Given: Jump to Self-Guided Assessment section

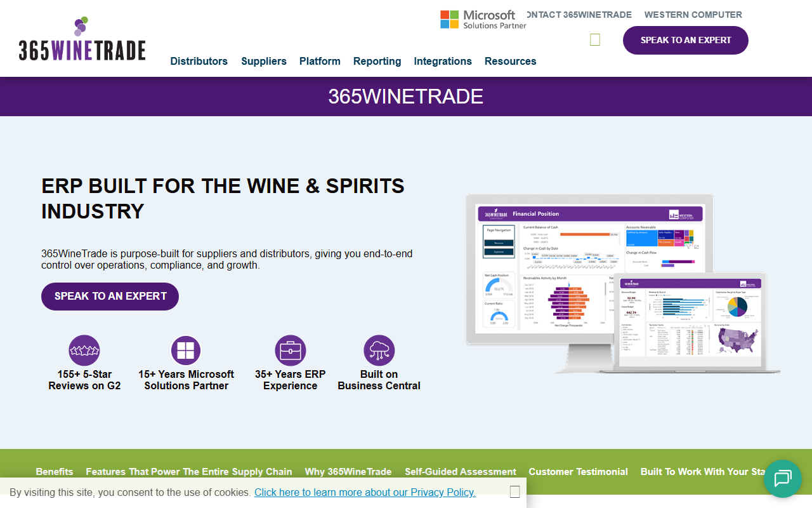Looking at the screenshot, I should [461, 472].
